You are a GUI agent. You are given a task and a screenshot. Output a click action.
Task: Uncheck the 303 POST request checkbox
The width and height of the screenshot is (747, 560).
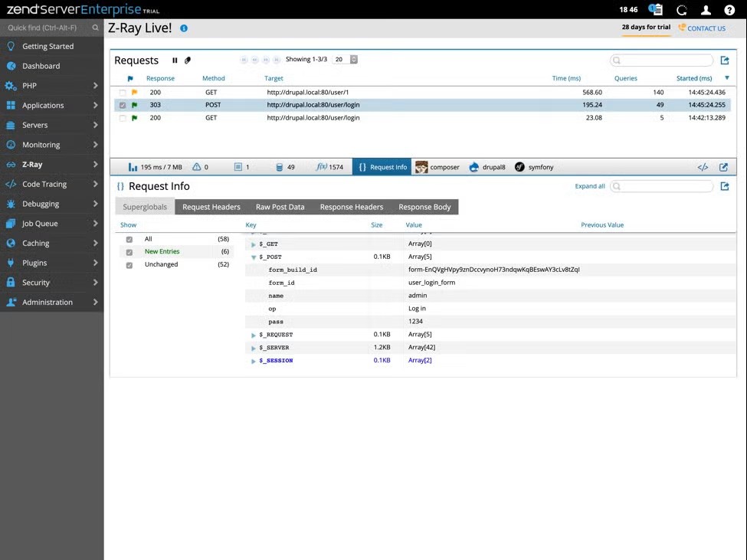[123, 105]
